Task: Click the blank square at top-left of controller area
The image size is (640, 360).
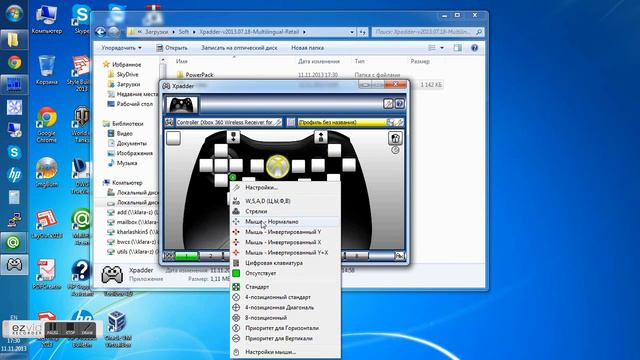Action: 173,138
